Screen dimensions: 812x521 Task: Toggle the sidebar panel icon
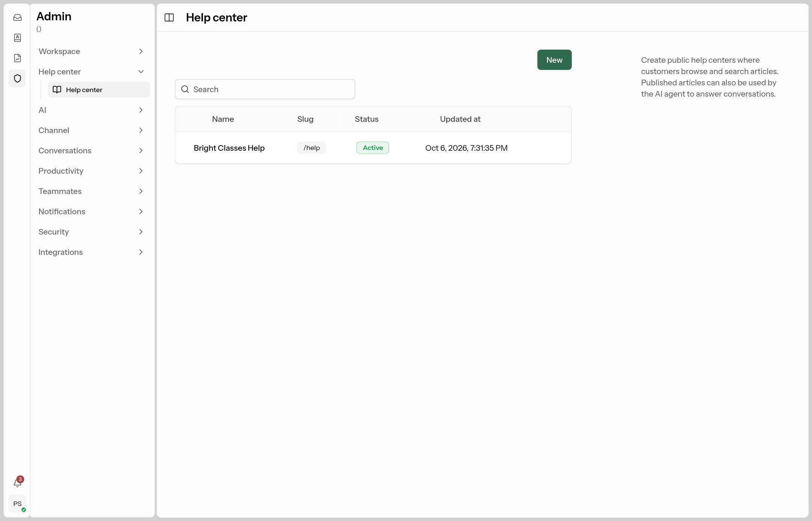[x=169, y=17]
